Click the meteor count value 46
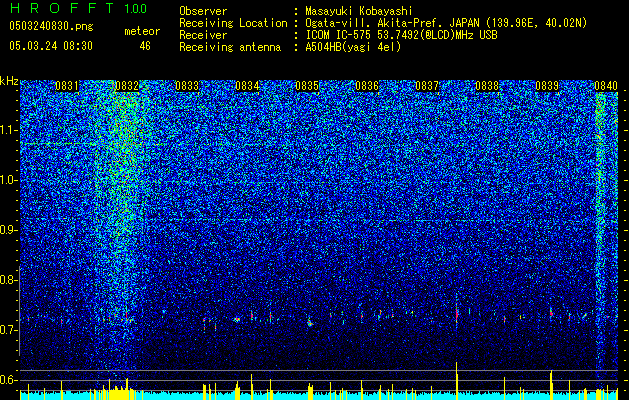Viewport: 629px width, 400px height. click(x=145, y=46)
